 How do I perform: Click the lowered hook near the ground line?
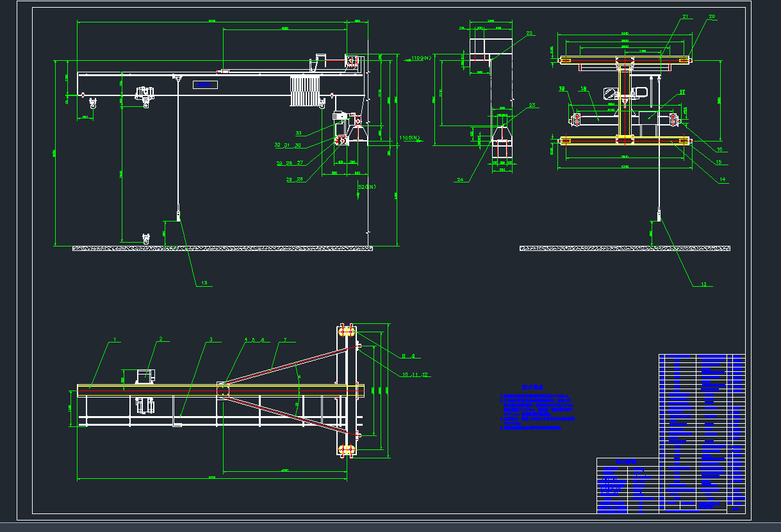click(x=145, y=238)
